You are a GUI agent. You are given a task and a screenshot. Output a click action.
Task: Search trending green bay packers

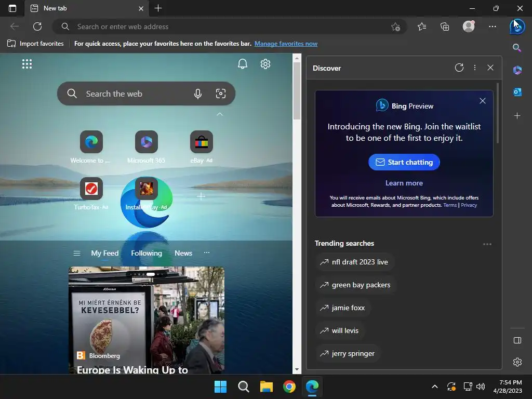(355, 285)
